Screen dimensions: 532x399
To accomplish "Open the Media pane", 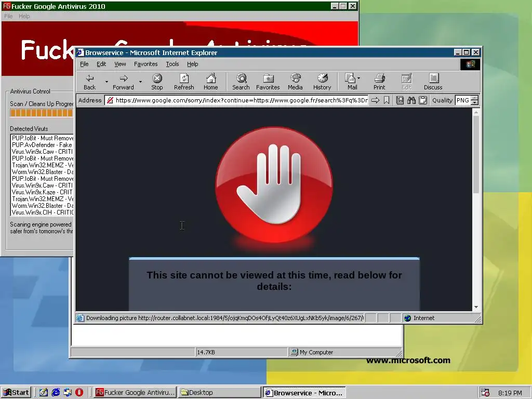I will 295,82.
